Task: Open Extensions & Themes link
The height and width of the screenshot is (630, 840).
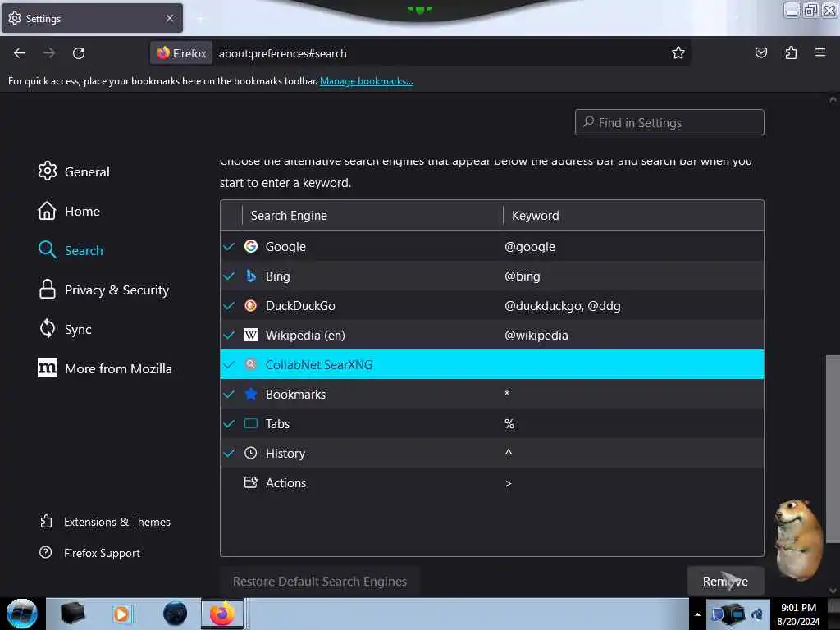Action: [105, 521]
